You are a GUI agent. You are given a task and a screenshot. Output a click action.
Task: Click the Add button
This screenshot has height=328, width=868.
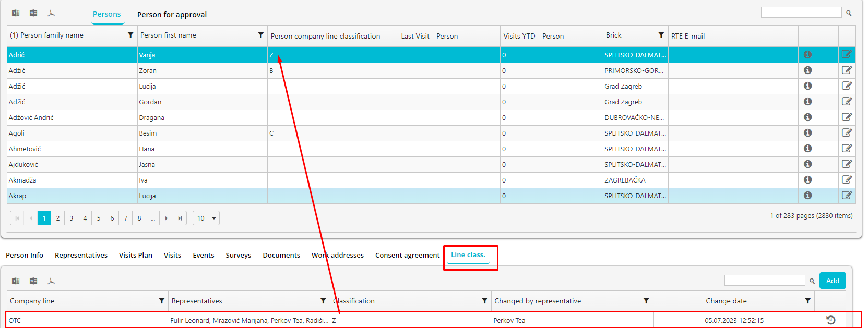(833, 281)
